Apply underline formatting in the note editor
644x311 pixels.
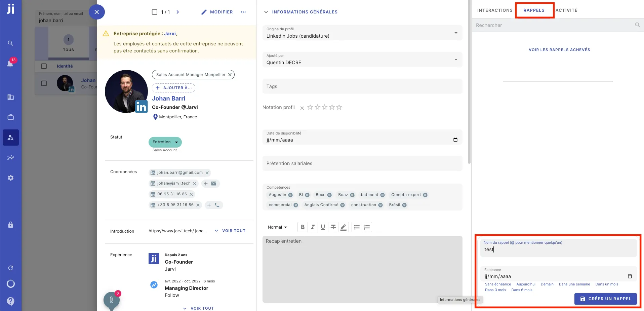pyautogui.click(x=323, y=227)
